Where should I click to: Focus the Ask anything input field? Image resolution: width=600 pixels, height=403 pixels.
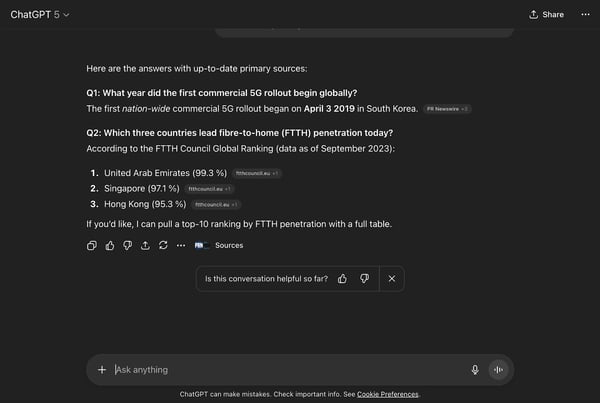(x=289, y=370)
